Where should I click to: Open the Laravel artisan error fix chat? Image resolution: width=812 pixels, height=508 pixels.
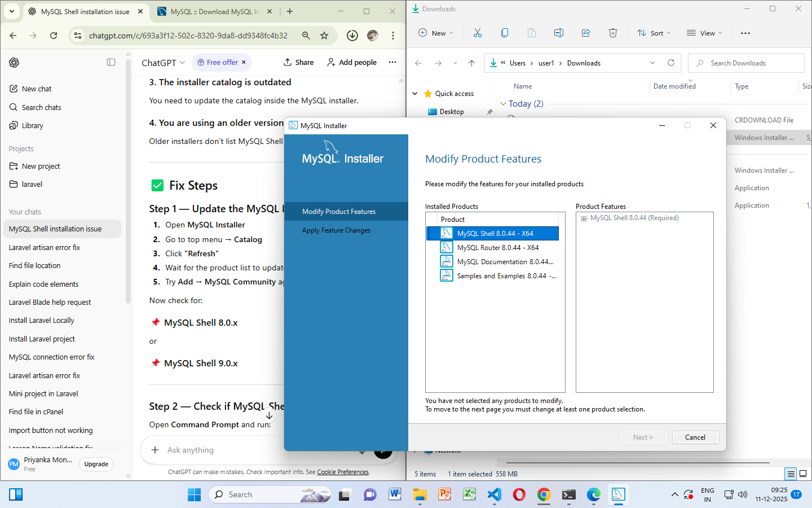click(45, 247)
